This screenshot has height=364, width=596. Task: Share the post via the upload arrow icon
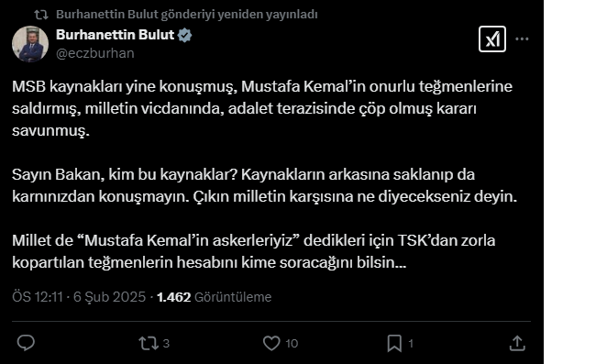pos(517,343)
